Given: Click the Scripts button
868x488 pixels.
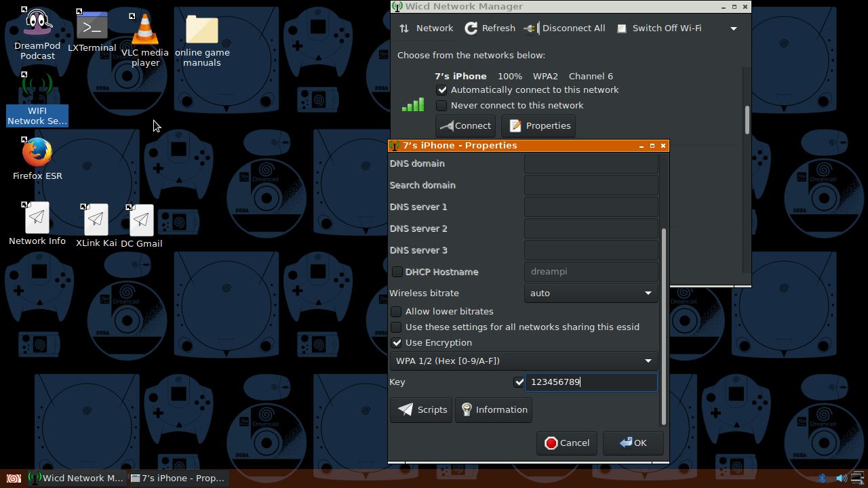Looking at the screenshot, I should click(421, 410).
